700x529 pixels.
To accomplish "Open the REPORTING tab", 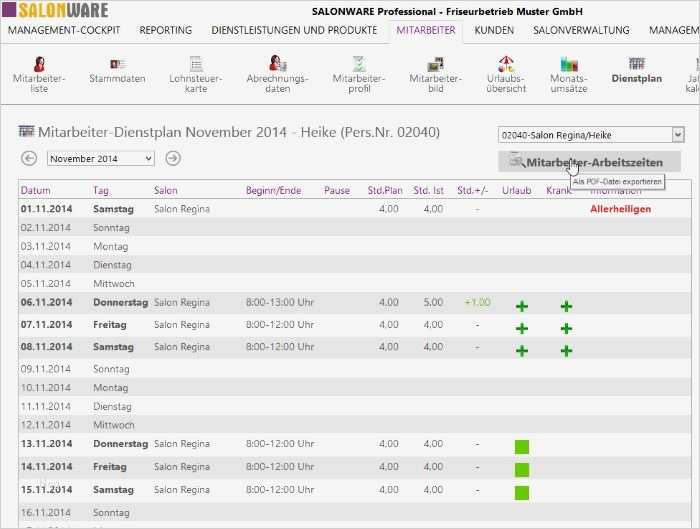I will point(166,30).
